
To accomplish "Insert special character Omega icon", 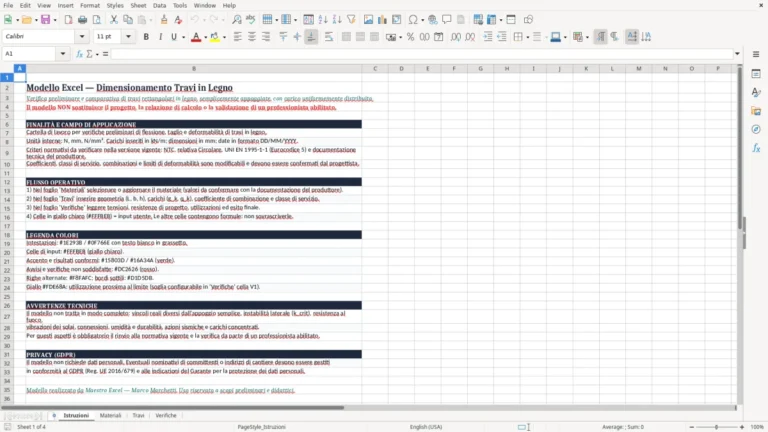I will [413, 20].
